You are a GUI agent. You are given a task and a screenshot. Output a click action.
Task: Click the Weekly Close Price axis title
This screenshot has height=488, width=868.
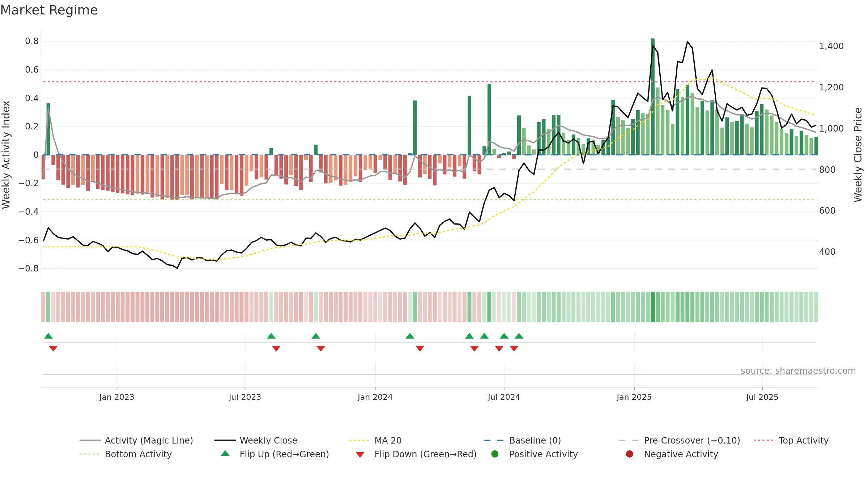pos(858,155)
